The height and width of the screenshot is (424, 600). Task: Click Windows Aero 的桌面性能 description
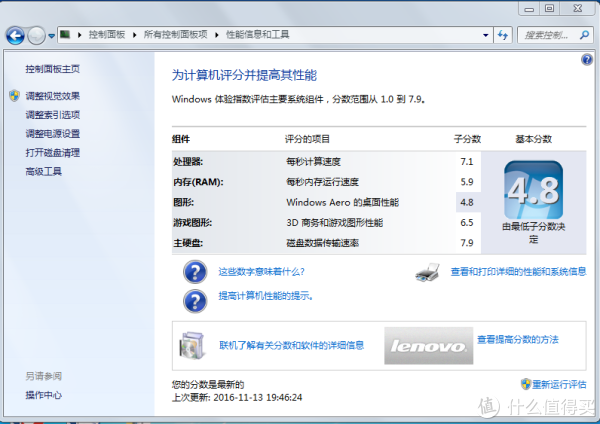tap(342, 202)
